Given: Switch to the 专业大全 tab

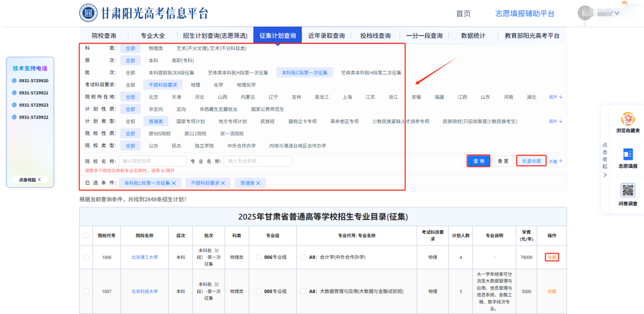Looking at the screenshot, I should tap(153, 36).
